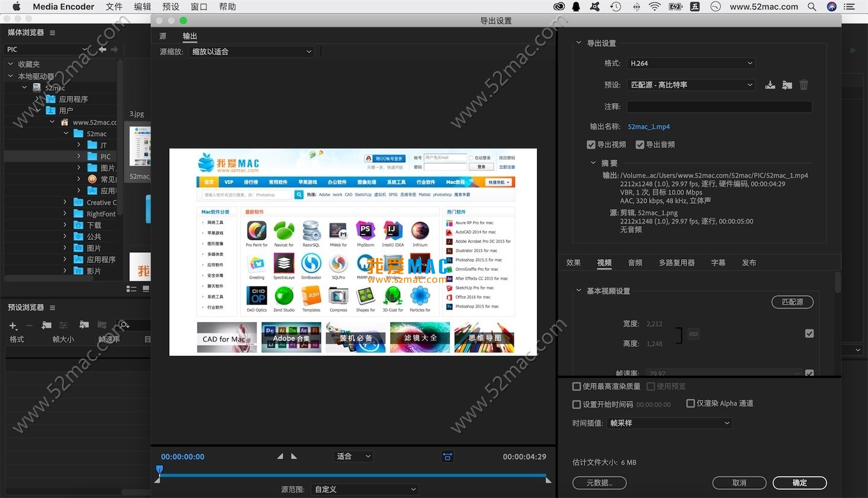Open the 文件 menu in the menu bar
The width and height of the screenshot is (868, 498).
click(x=114, y=7)
